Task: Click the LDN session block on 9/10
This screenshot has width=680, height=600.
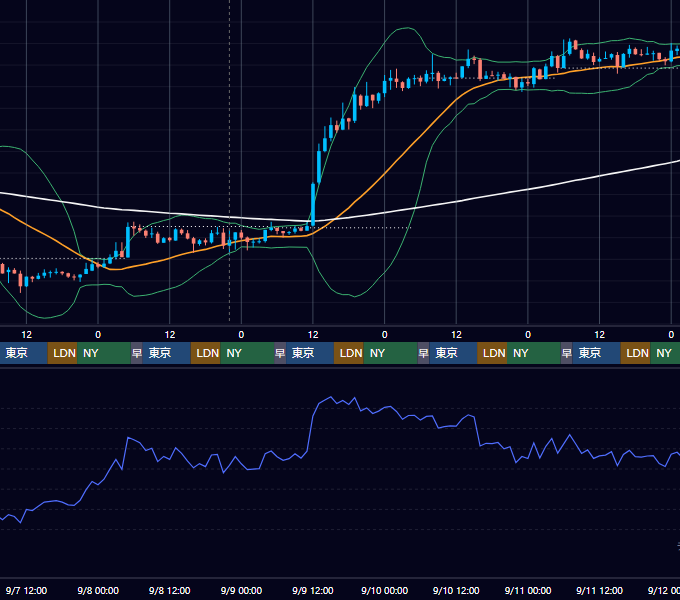Action: pyautogui.click(x=492, y=353)
